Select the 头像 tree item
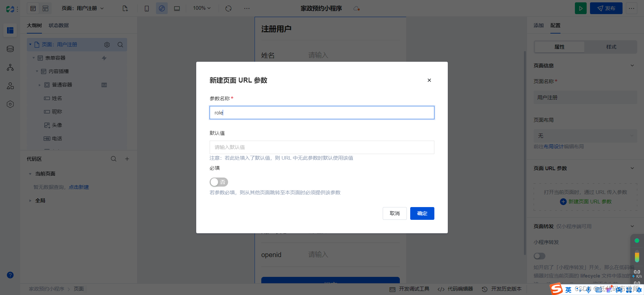644x295 pixels. click(x=57, y=125)
